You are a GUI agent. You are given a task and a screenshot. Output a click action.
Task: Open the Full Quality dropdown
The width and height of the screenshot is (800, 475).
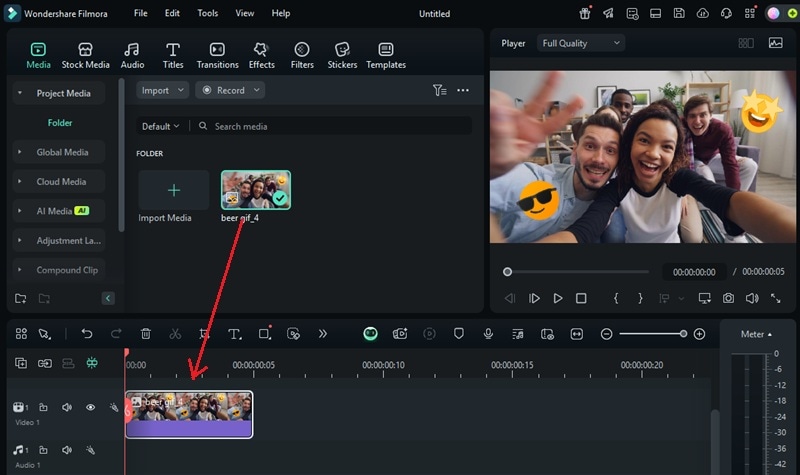click(x=581, y=43)
